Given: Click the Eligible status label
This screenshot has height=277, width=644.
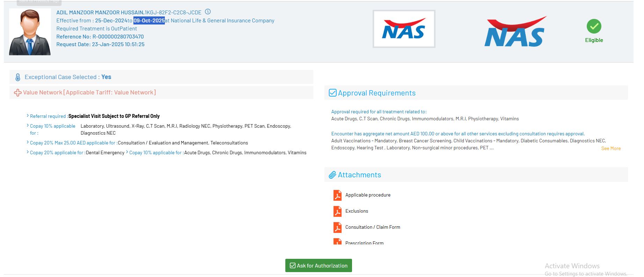Looking at the screenshot, I should point(594,40).
